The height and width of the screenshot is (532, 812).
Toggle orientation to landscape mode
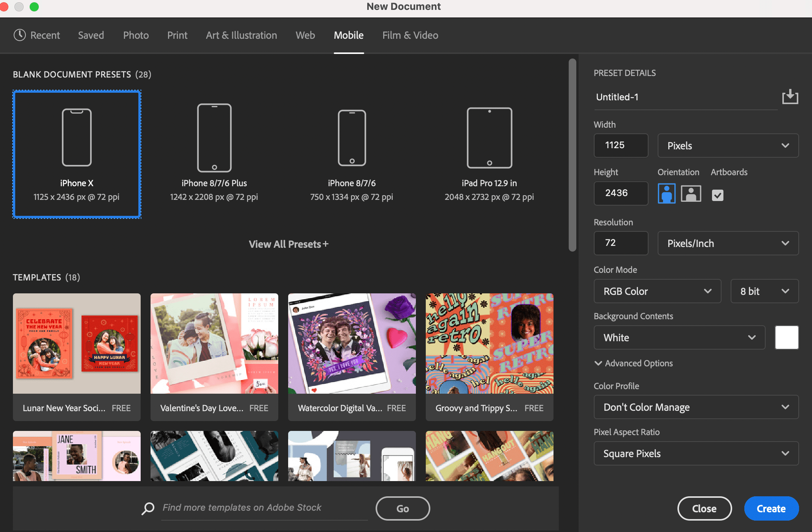[x=691, y=193]
